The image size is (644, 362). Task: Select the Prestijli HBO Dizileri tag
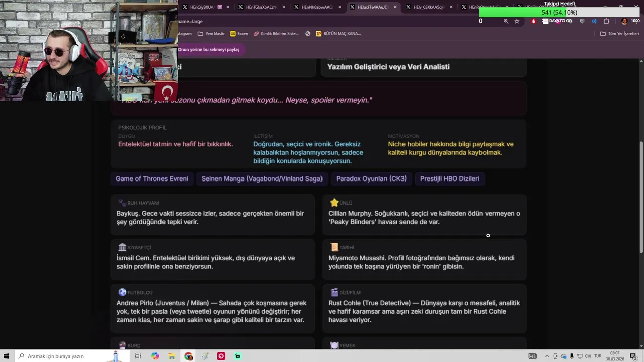click(449, 178)
